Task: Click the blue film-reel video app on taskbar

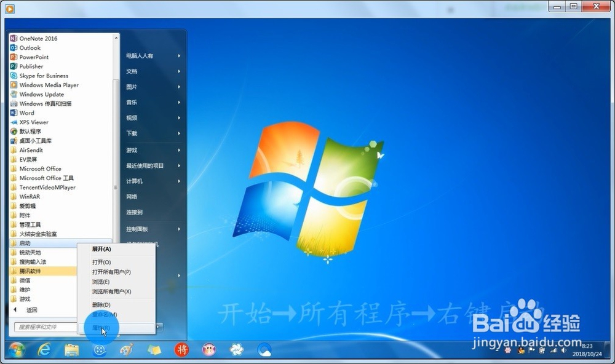Action: 100,349
